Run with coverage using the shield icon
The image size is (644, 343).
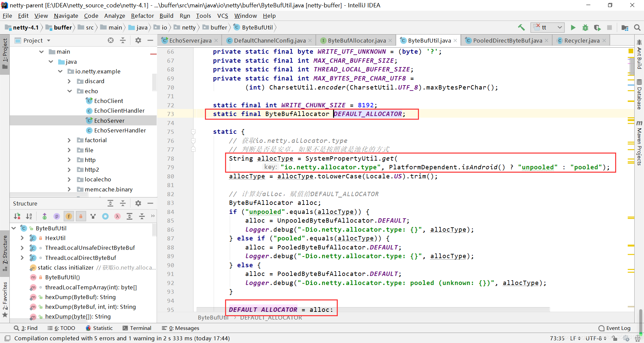[597, 27]
